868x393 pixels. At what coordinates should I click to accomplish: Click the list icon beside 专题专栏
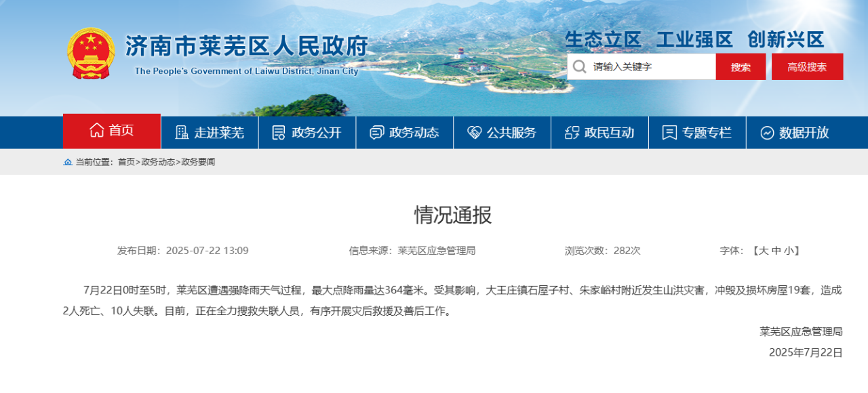669,133
